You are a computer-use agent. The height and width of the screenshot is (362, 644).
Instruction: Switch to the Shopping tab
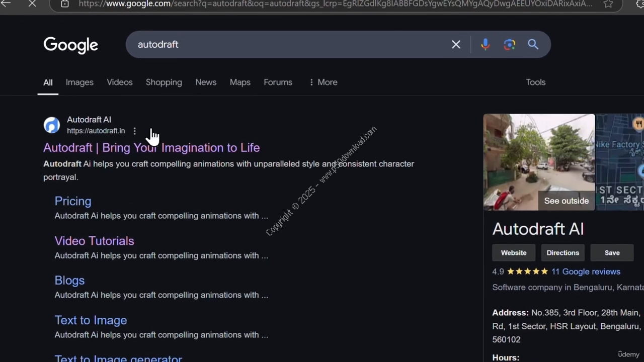(x=164, y=82)
